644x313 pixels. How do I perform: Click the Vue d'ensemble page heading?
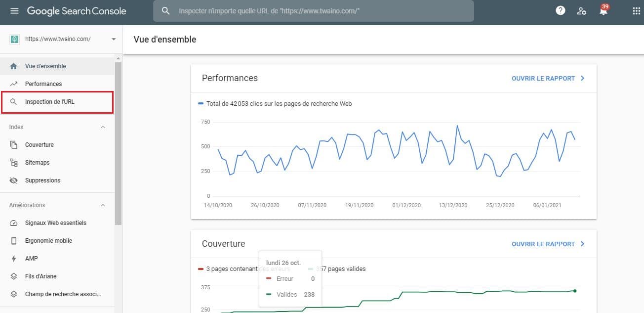[165, 40]
